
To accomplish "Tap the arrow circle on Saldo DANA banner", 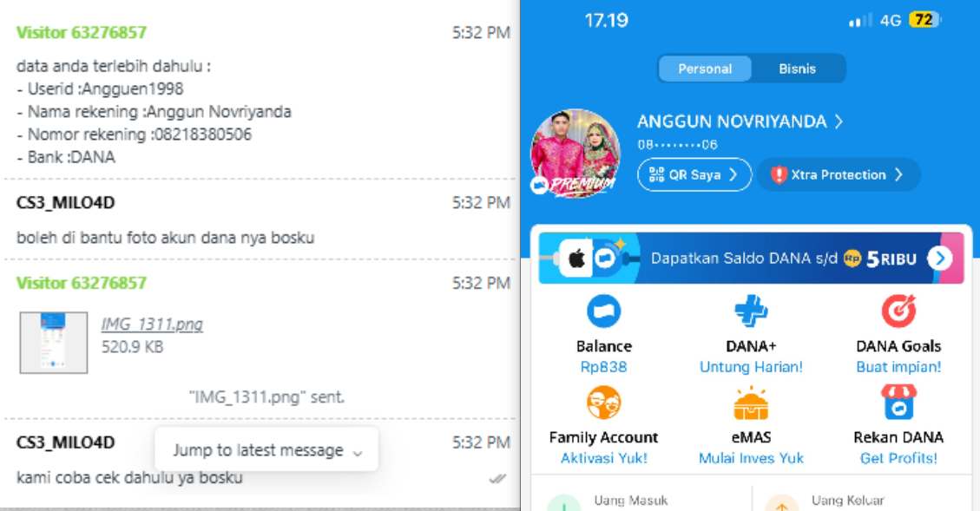I will click(939, 258).
